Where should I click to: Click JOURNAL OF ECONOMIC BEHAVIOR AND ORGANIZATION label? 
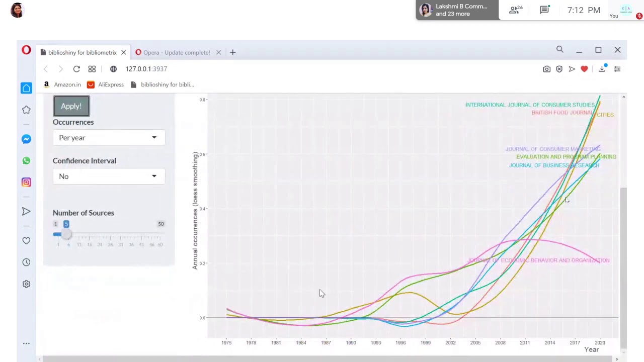click(x=538, y=260)
